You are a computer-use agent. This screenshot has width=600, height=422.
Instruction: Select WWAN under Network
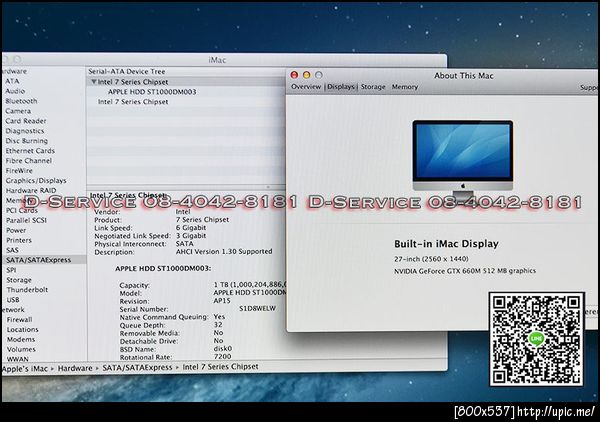(18, 359)
